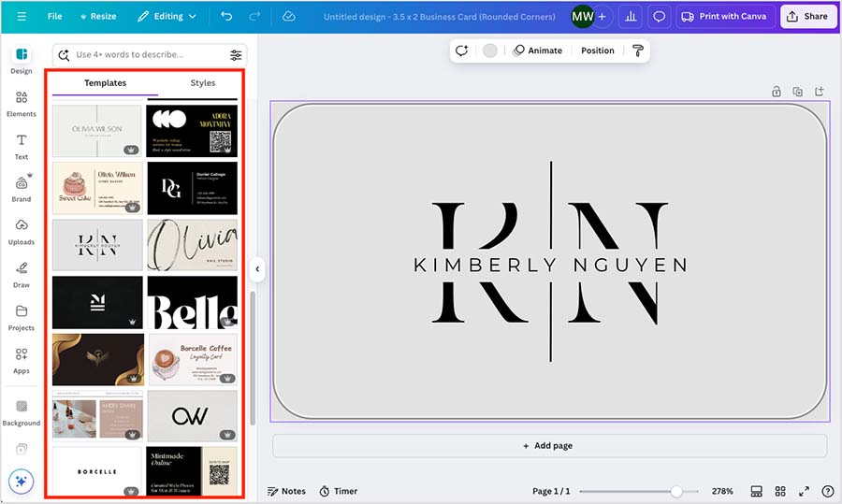Screen dimensions: 842x504
Task: Click Print with Canva
Action: point(725,17)
